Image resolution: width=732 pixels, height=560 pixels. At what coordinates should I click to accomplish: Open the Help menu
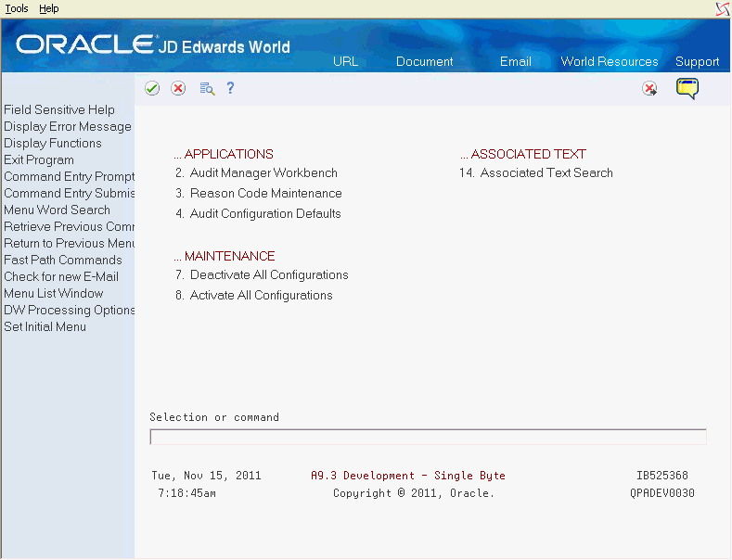(48, 8)
